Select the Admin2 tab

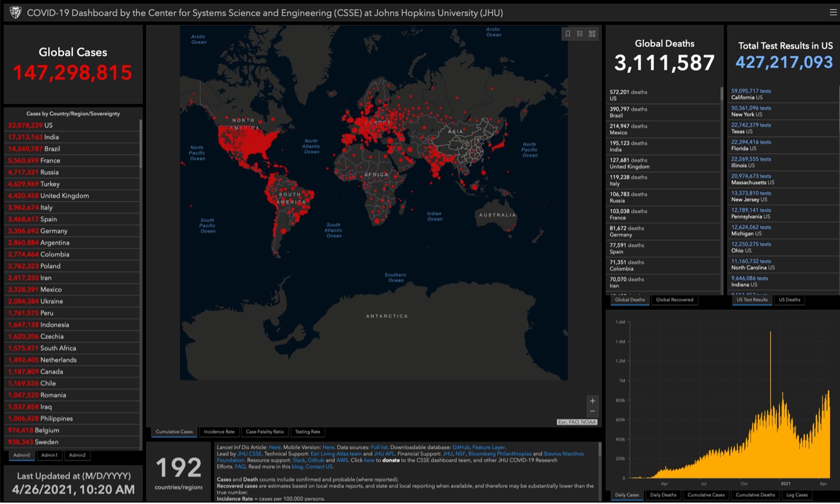point(77,455)
